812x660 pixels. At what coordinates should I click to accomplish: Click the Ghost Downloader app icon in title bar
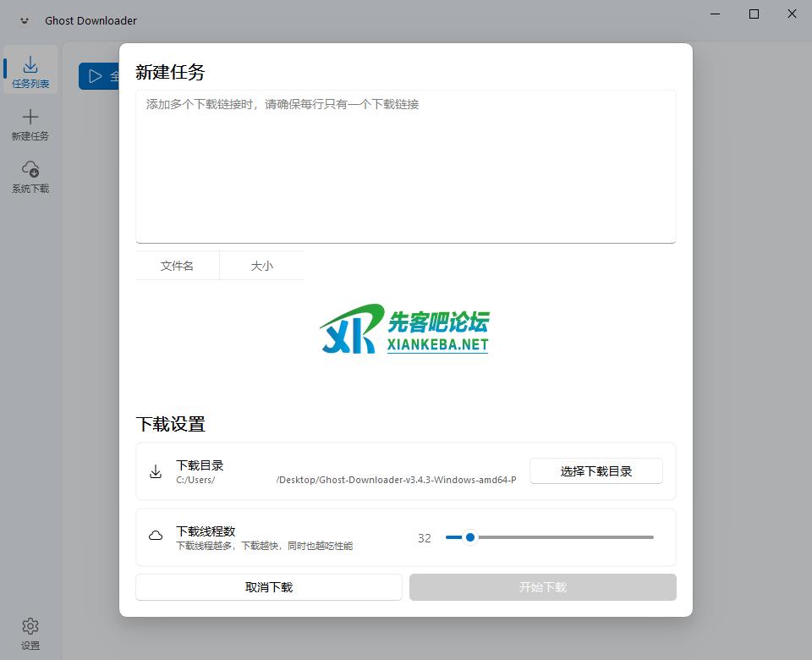click(25, 20)
